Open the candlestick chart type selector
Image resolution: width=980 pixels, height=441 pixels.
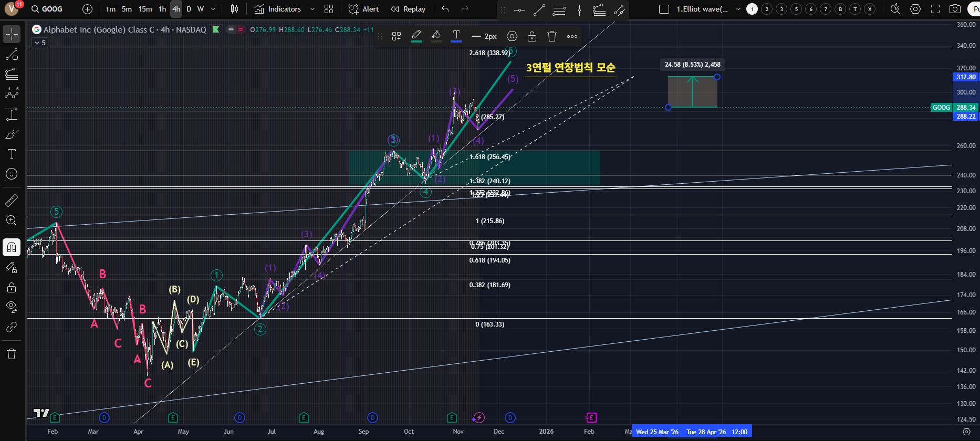click(x=235, y=9)
